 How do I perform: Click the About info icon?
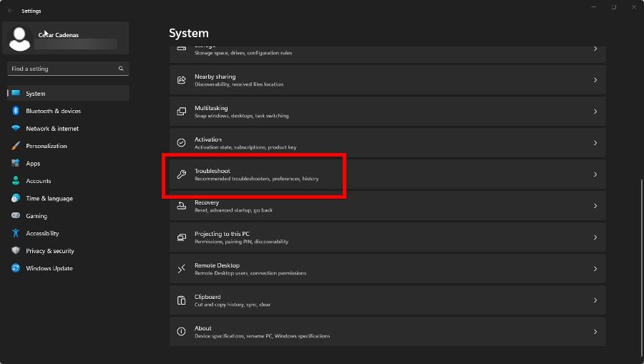(181, 332)
